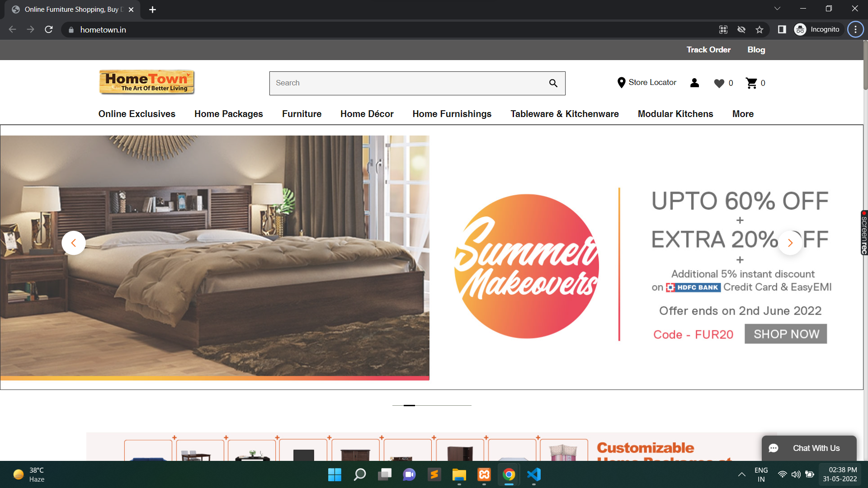The image size is (868, 488).
Task: Open Chrome three-dot menu
Action: point(855,30)
